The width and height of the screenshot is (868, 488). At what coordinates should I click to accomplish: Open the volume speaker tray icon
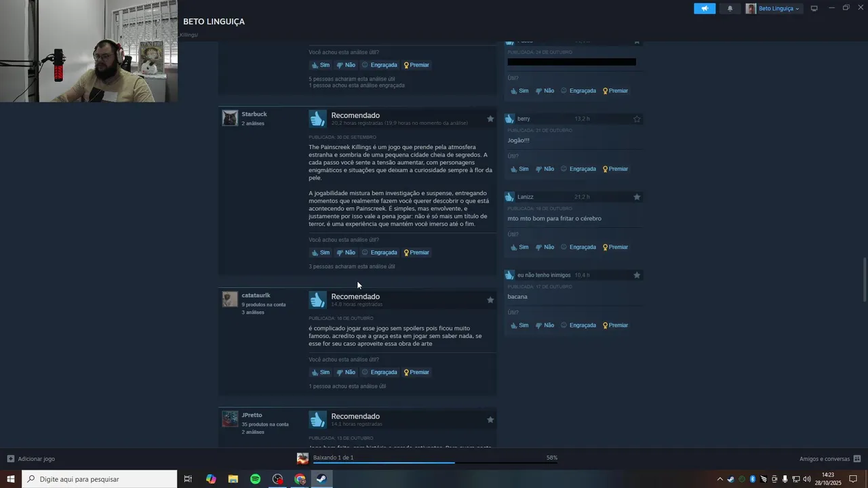click(x=806, y=479)
